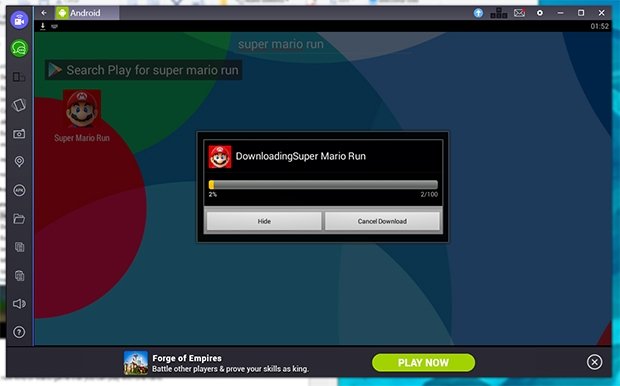Open the folder icon in sidebar

(19, 218)
